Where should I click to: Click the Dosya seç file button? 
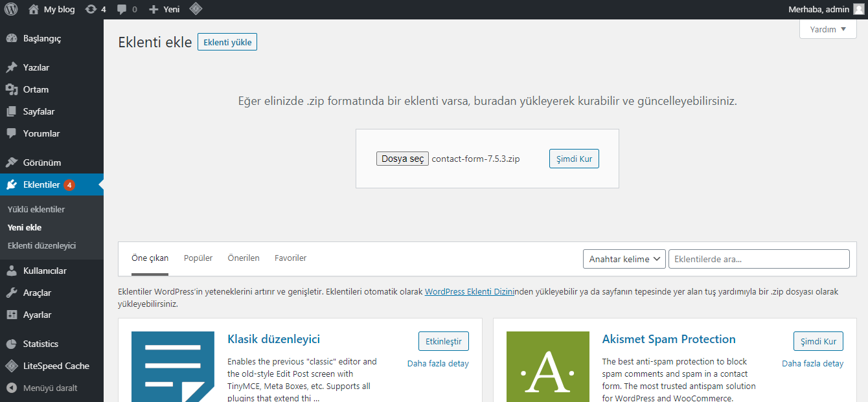402,159
